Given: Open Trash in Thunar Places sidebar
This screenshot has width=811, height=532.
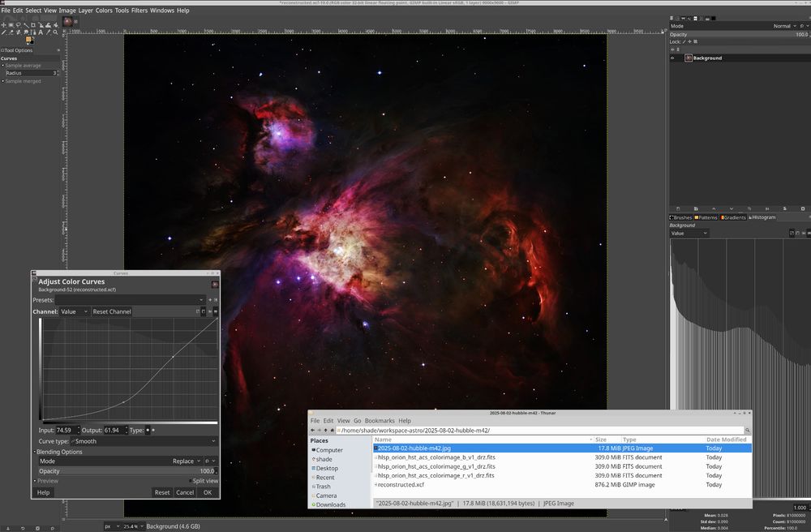Looking at the screenshot, I should [x=324, y=487].
